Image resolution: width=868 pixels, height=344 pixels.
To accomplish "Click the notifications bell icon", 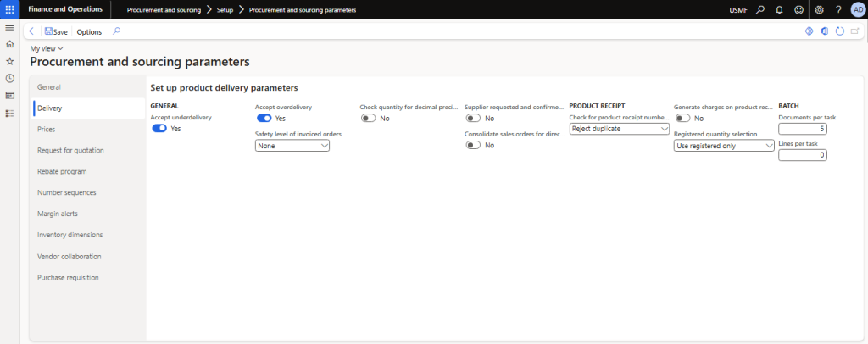I will (x=778, y=9).
